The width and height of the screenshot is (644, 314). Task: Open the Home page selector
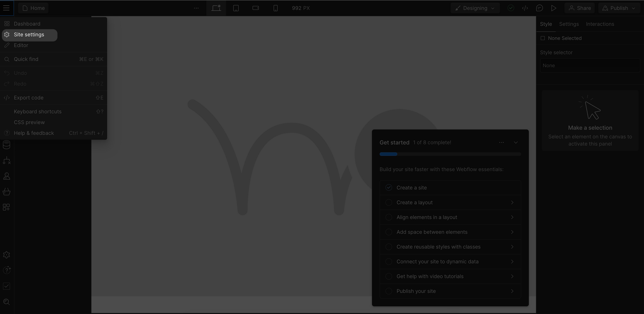(x=33, y=8)
